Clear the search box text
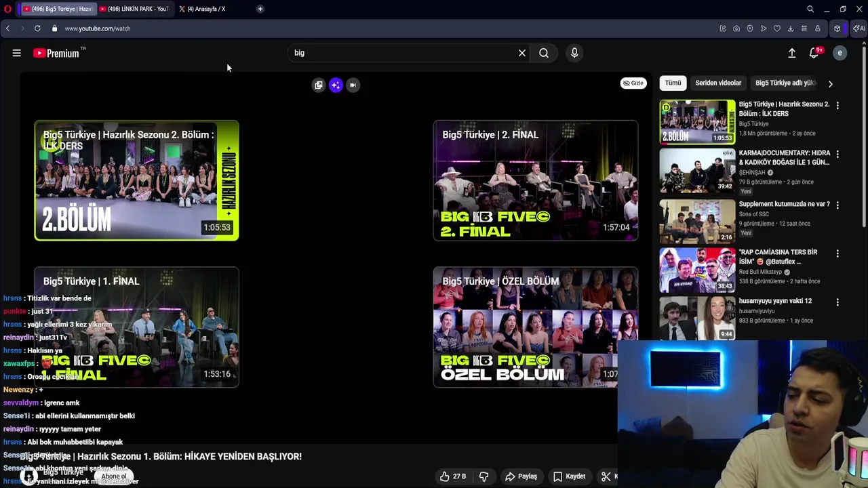The width and height of the screenshot is (868, 488). click(x=522, y=53)
